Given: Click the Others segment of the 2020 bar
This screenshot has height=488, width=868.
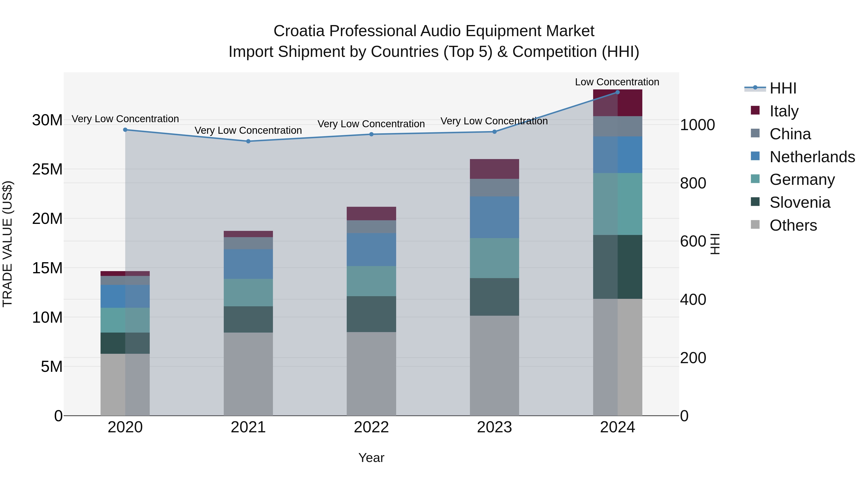Looking at the screenshot, I should coord(125,385).
